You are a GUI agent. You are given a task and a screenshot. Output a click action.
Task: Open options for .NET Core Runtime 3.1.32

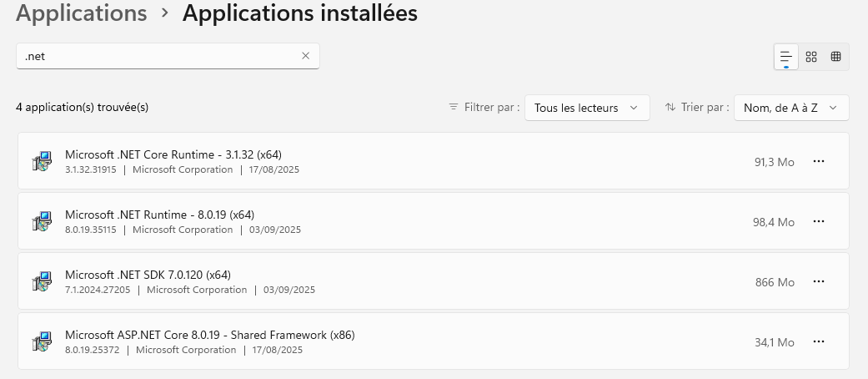point(818,161)
